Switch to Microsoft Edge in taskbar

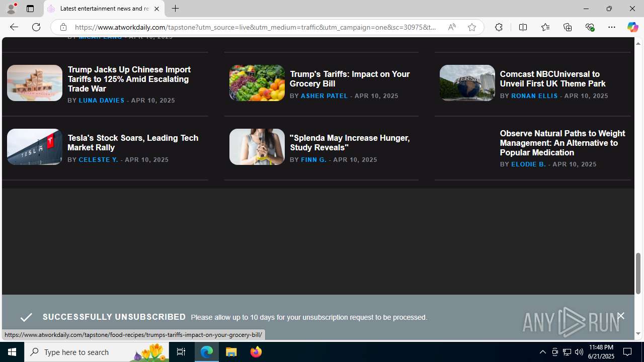(x=207, y=352)
